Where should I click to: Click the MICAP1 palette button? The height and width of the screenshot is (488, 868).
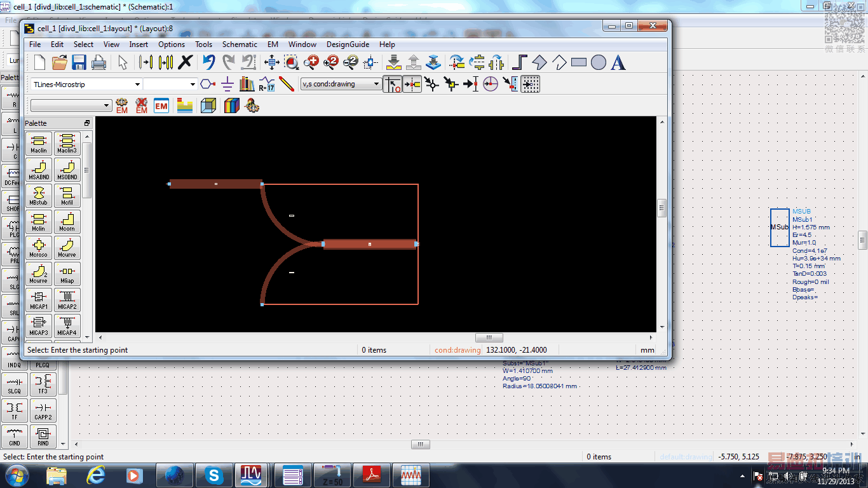point(39,299)
